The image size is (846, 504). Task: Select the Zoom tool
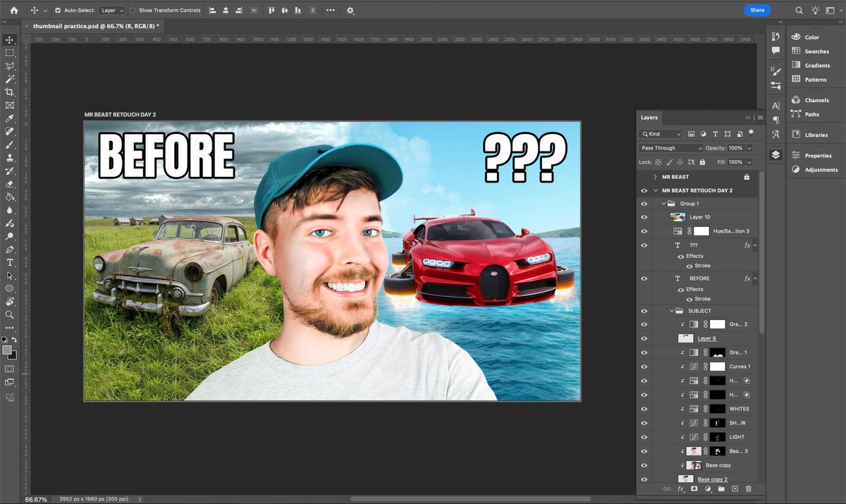[10, 315]
